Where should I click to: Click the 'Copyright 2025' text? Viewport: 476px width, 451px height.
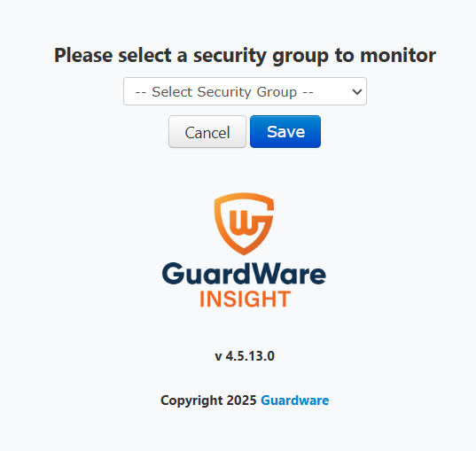coord(208,400)
